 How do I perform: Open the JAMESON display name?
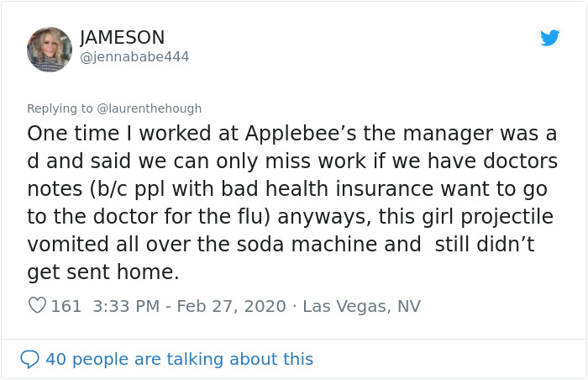coord(122,38)
